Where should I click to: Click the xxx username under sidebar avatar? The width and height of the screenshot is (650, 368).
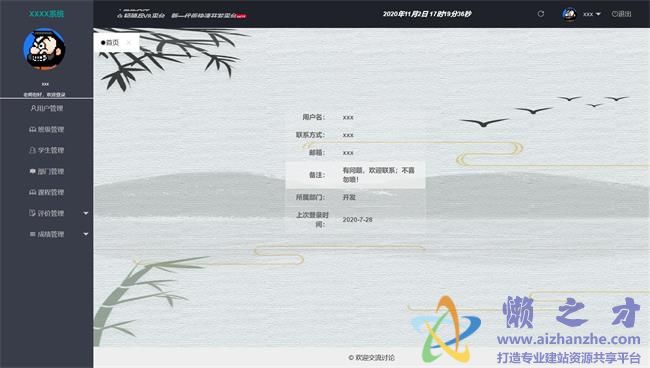click(x=45, y=84)
